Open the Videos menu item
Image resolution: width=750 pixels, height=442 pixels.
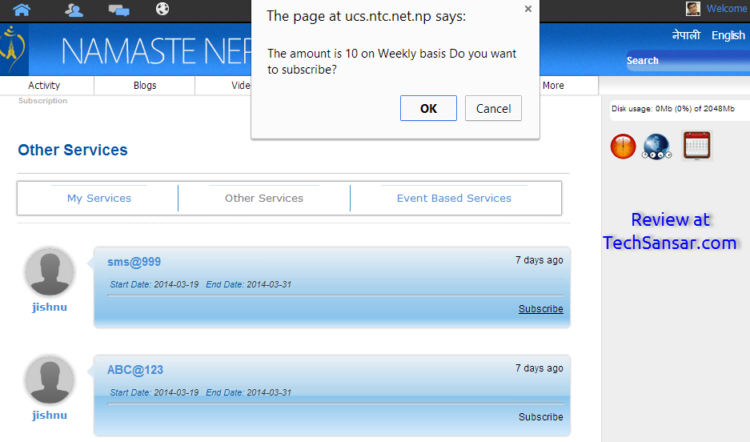coord(241,85)
